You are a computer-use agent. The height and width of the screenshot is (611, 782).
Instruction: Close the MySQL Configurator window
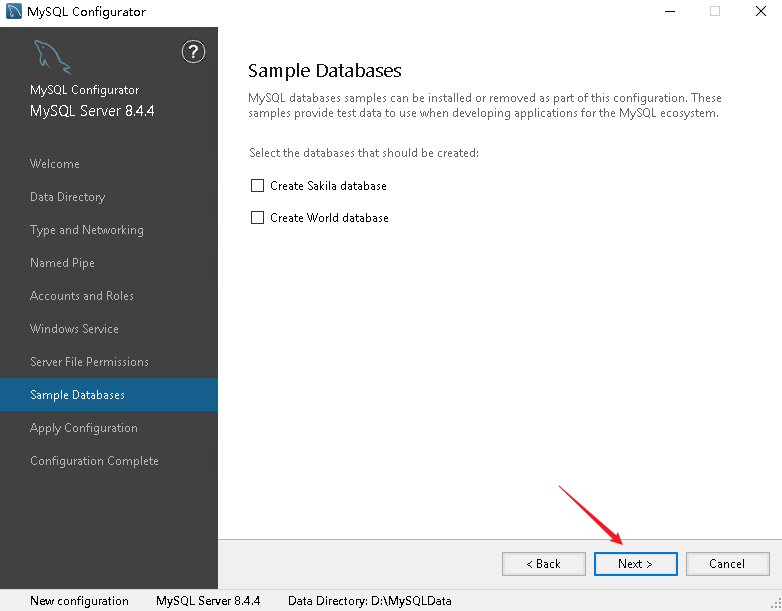click(759, 12)
